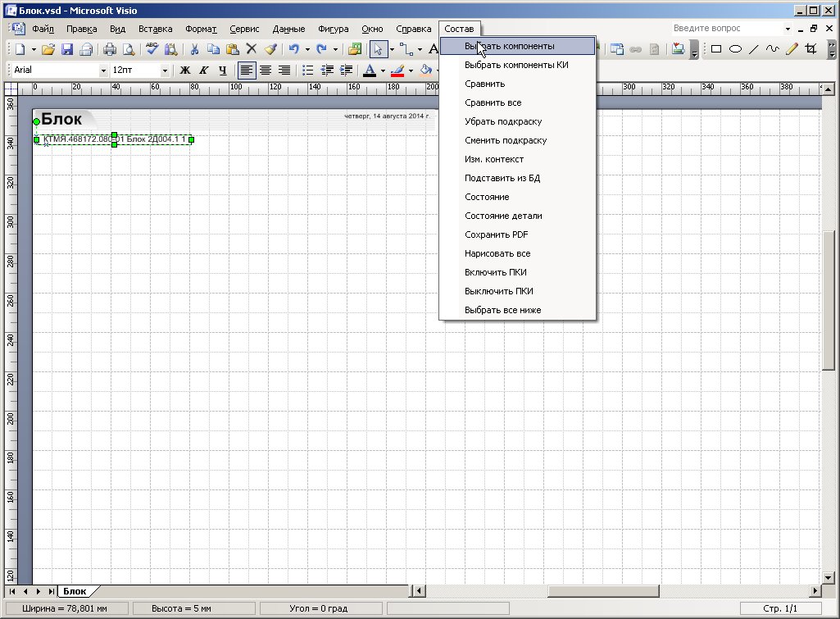Click the Data Graphics flag icon
The height and width of the screenshot is (619, 840).
click(679, 49)
